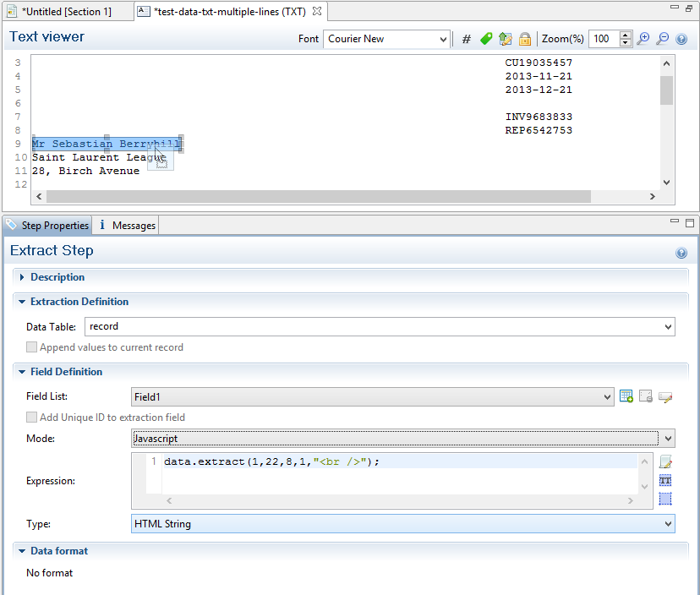Viewport: 700px width, 595px height.
Task: Switch to the Messages tab
Action: [x=127, y=226]
